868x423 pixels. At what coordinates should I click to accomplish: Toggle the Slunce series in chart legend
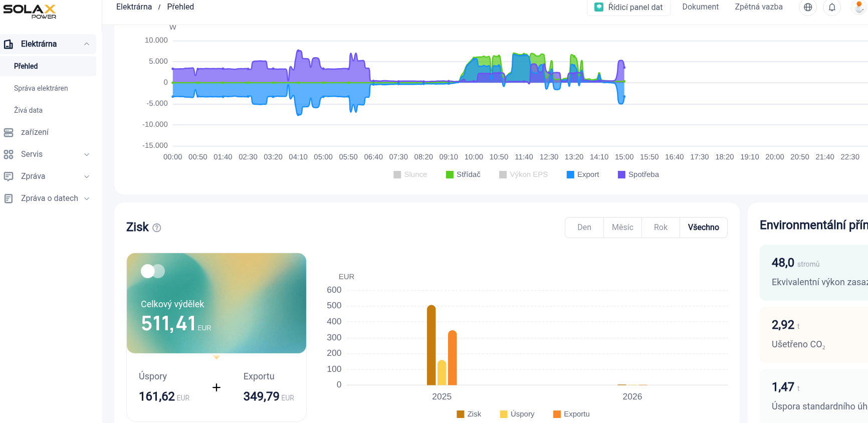click(410, 174)
